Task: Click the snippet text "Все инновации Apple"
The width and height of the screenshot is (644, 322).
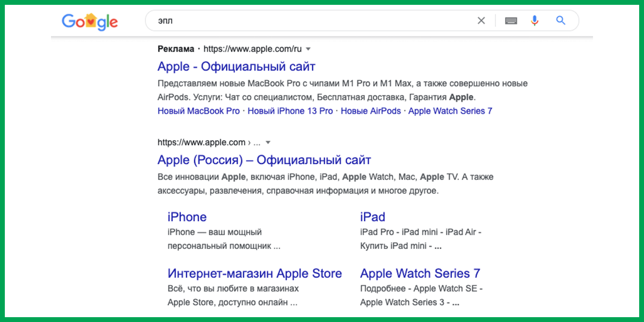Action: (x=201, y=177)
